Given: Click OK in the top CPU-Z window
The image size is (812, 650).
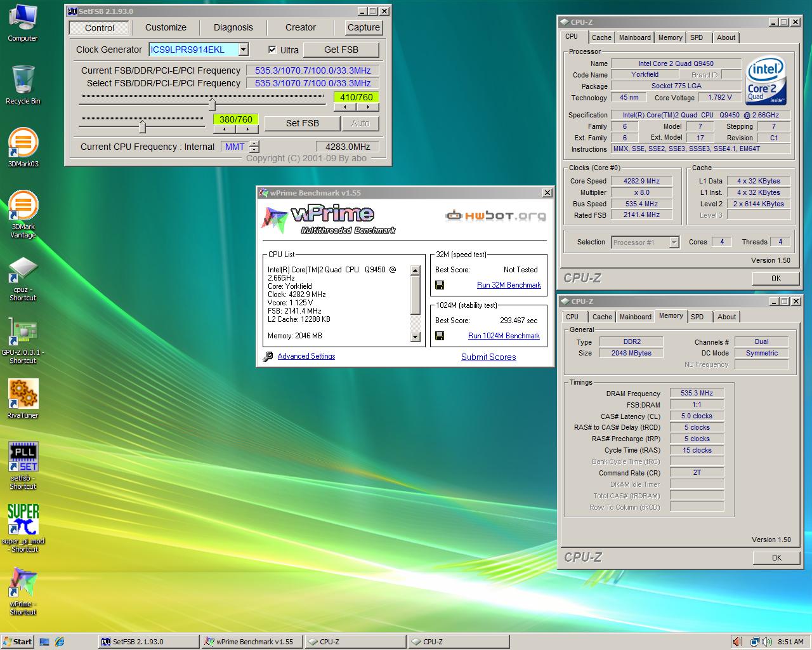Looking at the screenshot, I should (x=776, y=279).
